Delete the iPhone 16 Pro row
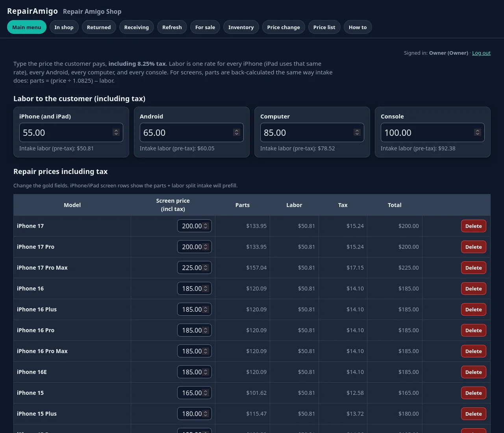This screenshot has width=504, height=433. point(474,330)
